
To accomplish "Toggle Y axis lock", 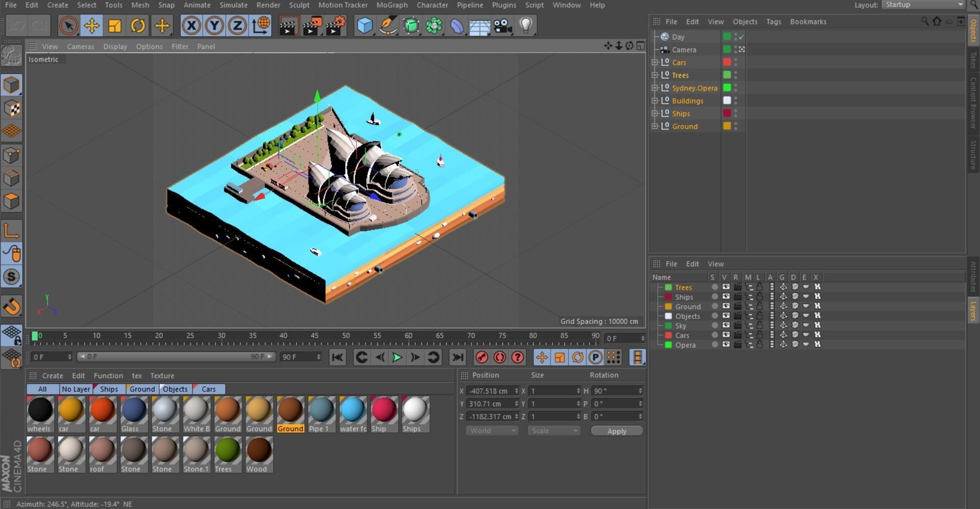I will [x=214, y=26].
